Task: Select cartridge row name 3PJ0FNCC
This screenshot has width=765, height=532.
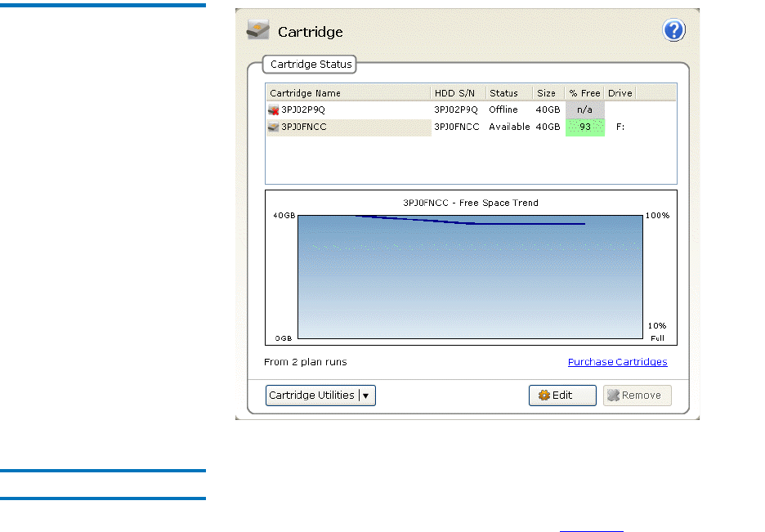Action: click(304, 127)
